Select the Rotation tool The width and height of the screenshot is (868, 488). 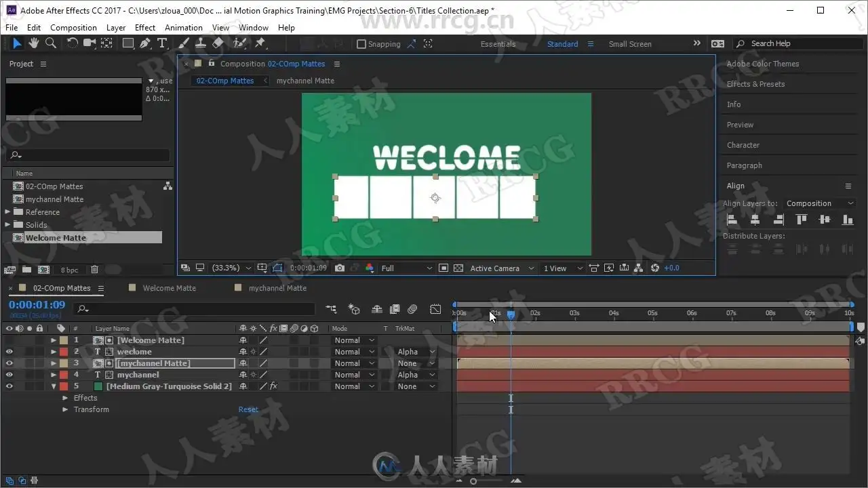(x=73, y=43)
